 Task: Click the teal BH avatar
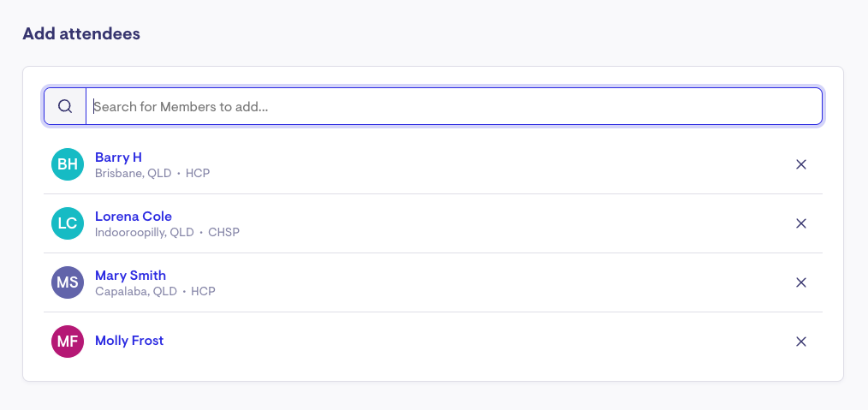(x=68, y=164)
